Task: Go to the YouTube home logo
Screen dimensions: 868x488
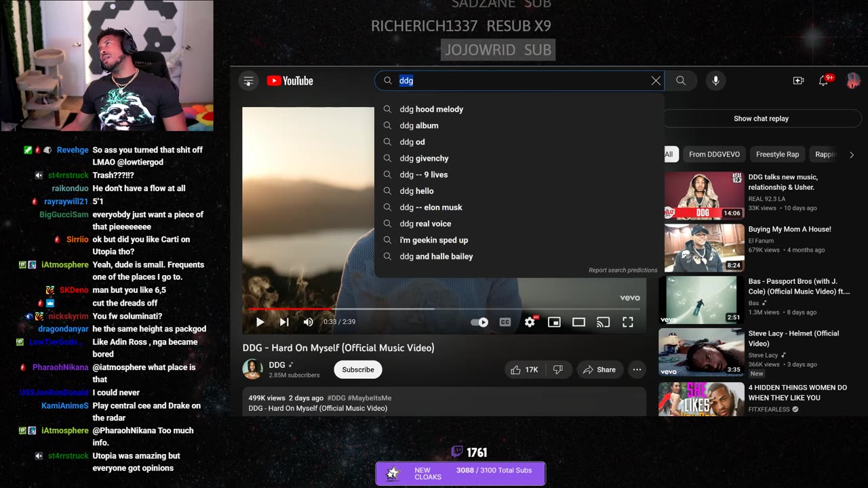Action: pyautogui.click(x=290, y=81)
